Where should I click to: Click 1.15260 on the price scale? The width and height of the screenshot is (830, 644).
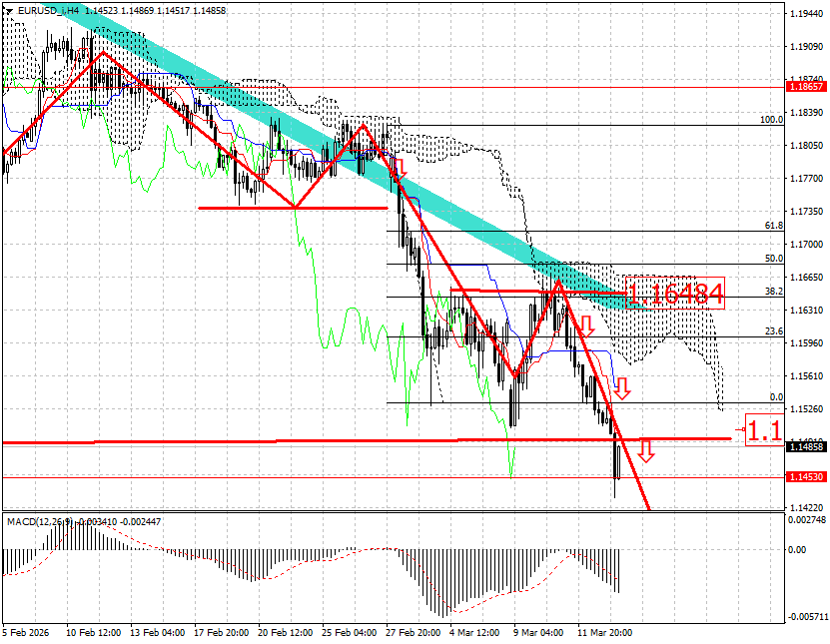tap(806, 409)
